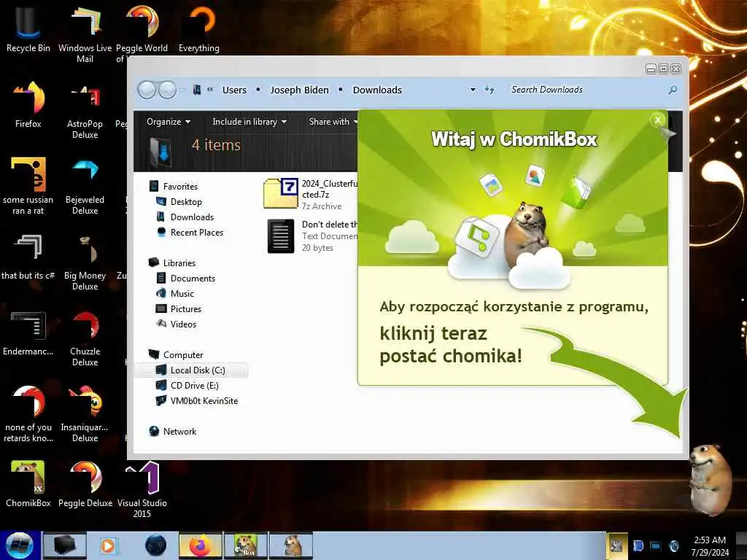
Task: Open AstroPop Deluxe desktop icon
Action: point(85,109)
